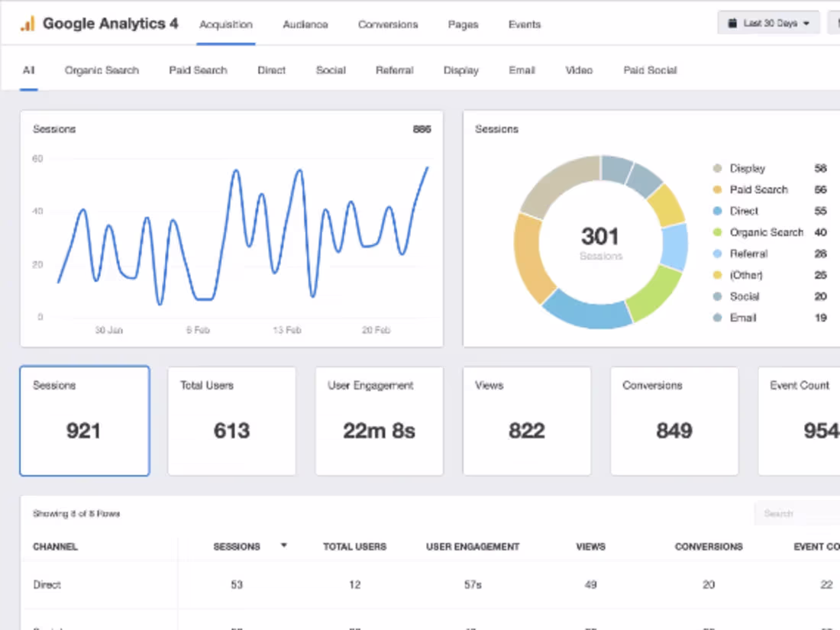Viewport: 840px width, 630px height.
Task: Switch to the Audience tab
Action: pos(305,24)
